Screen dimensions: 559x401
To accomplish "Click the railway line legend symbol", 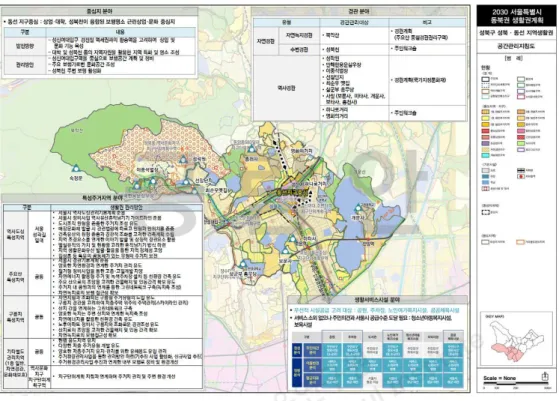I will click(521, 170).
